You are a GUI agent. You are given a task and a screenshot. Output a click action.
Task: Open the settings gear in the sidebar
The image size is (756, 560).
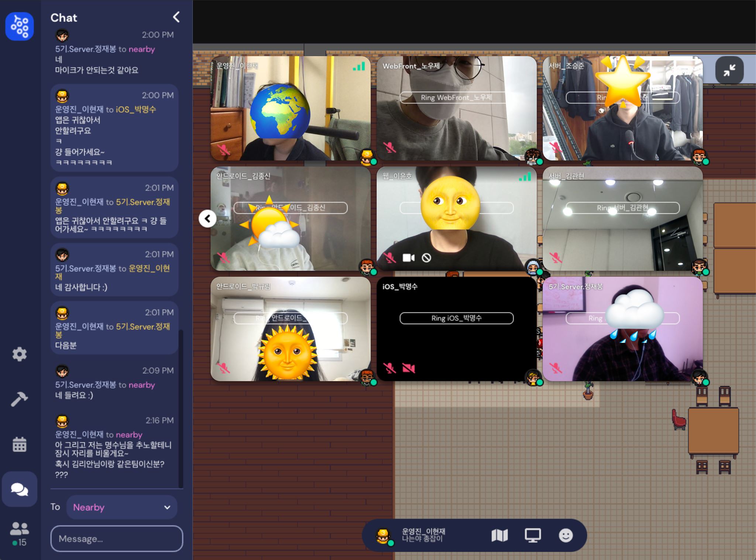20,354
